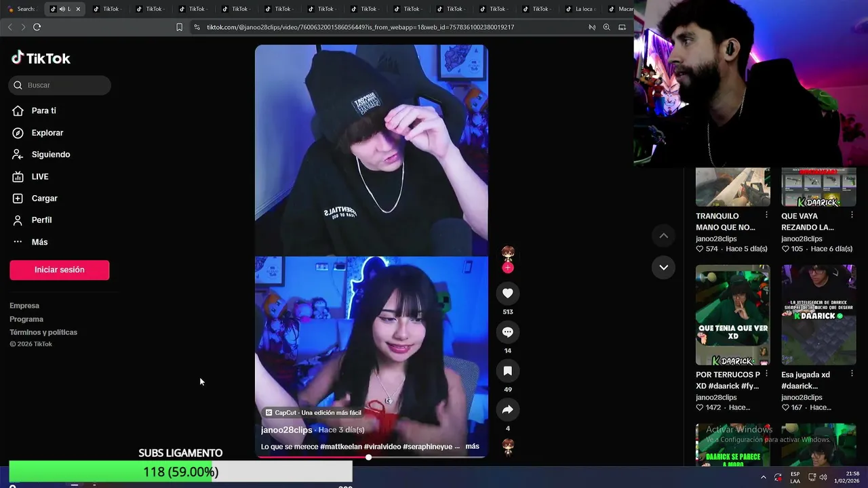The image size is (868, 488).
Task: Switch ESP LAA keyboard language indicator
Action: pyautogui.click(x=795, y=477)
